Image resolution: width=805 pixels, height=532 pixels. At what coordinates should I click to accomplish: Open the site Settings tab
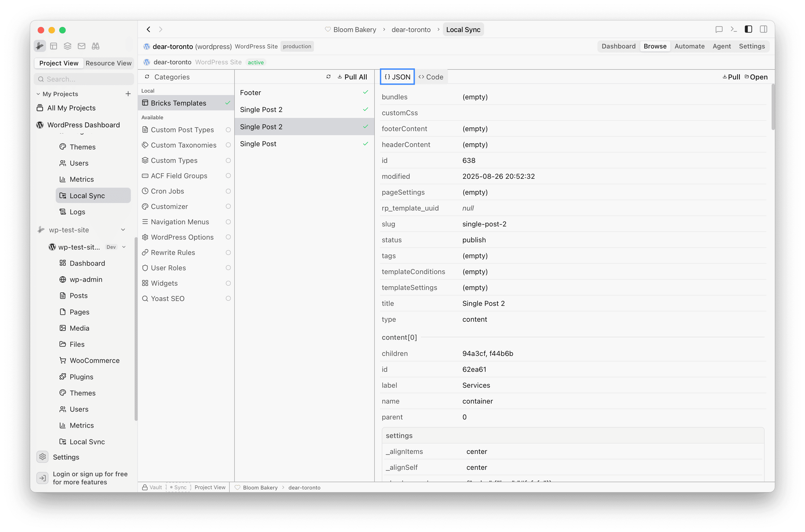[x=752, y=46]
